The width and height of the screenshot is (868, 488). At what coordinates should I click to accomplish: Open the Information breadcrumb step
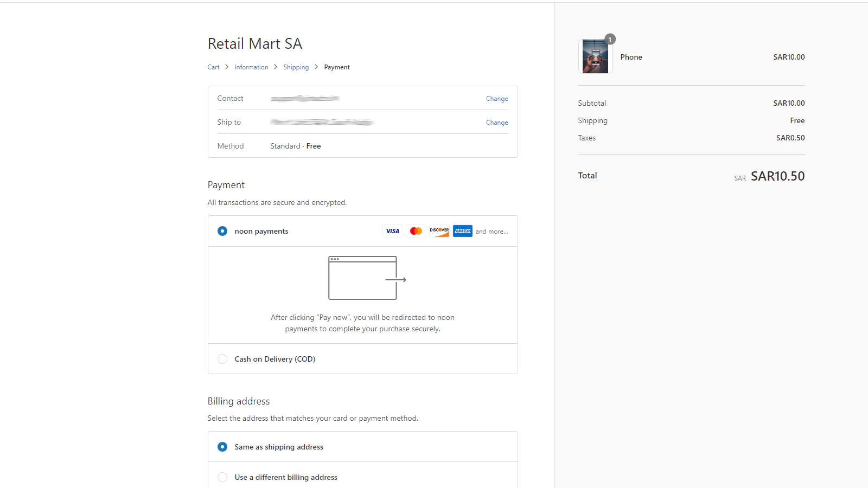(x=251, y=67)
